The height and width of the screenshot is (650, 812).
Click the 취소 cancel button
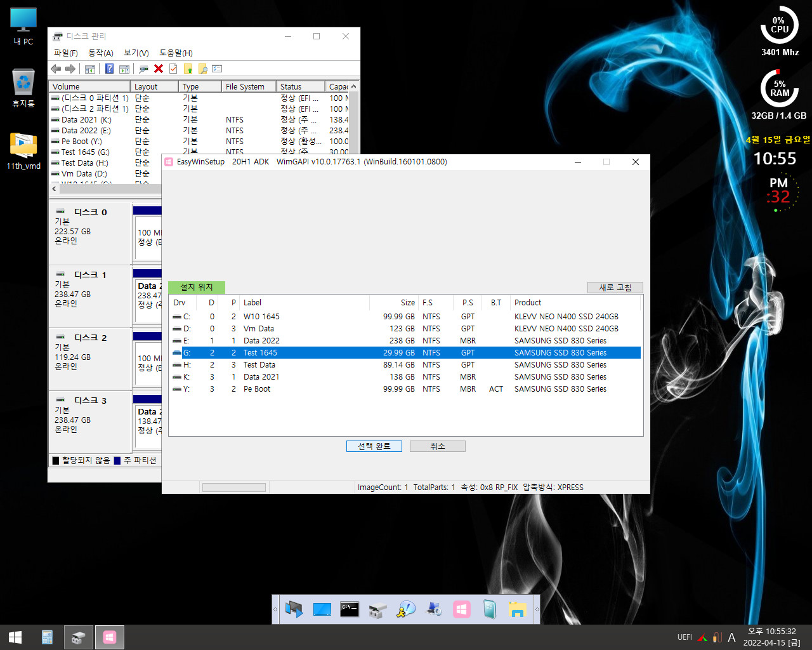(x=438, y=446)
